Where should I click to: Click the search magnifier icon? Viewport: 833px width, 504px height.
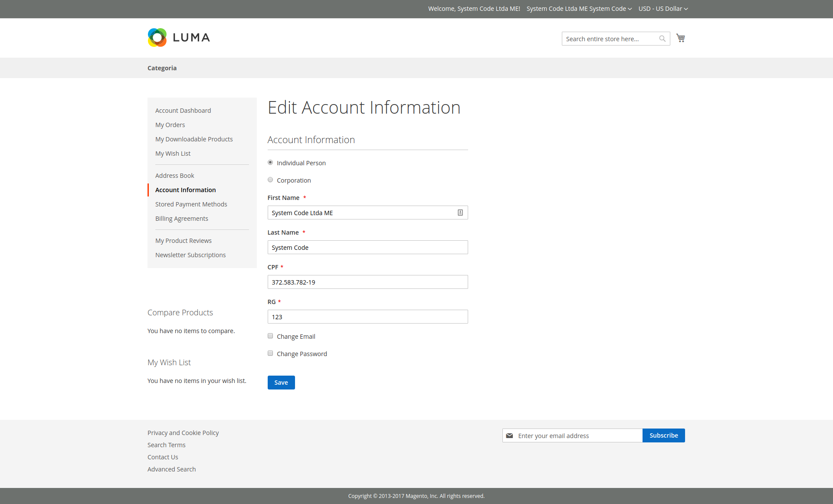pos(662,39)
